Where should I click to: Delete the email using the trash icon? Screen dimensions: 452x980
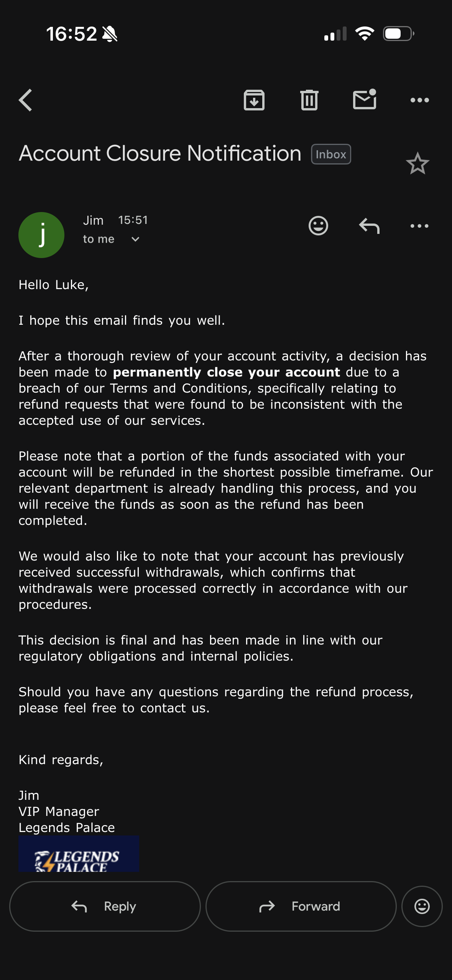(309, 100)
